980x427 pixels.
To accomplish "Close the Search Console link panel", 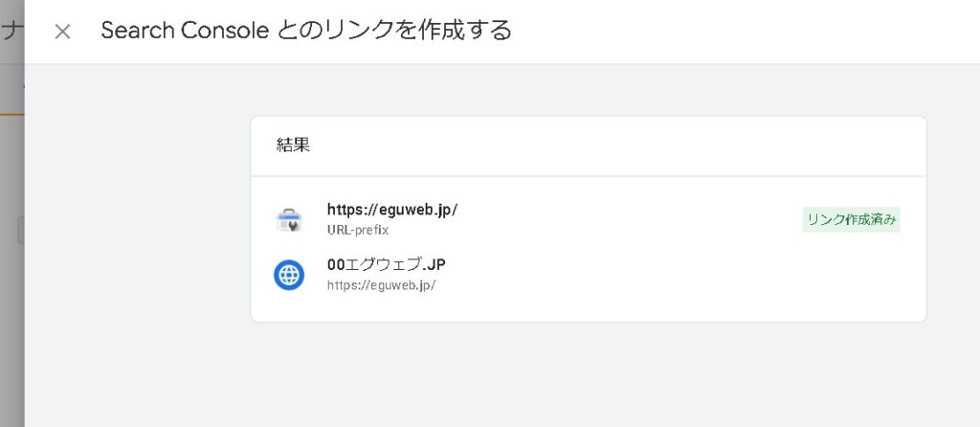I will (x=62, y=32).
